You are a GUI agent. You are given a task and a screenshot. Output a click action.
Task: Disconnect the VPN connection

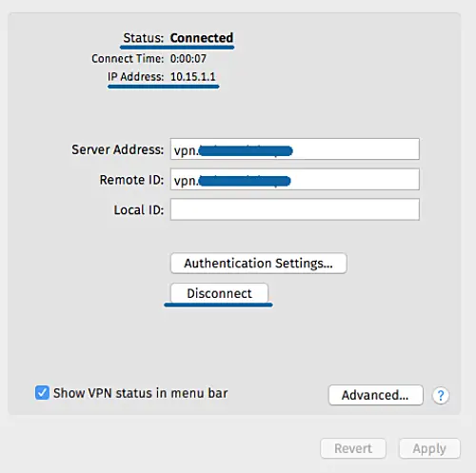tap(219, 293)
